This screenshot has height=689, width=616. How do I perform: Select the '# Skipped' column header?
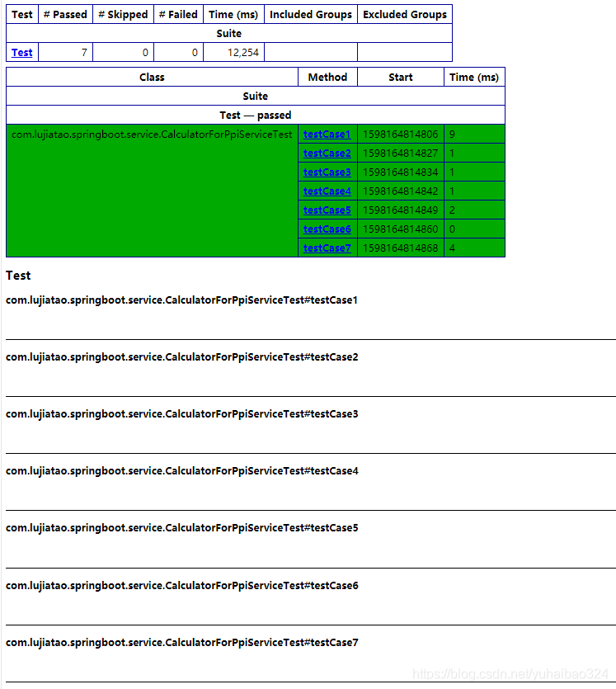click(123, 15)
